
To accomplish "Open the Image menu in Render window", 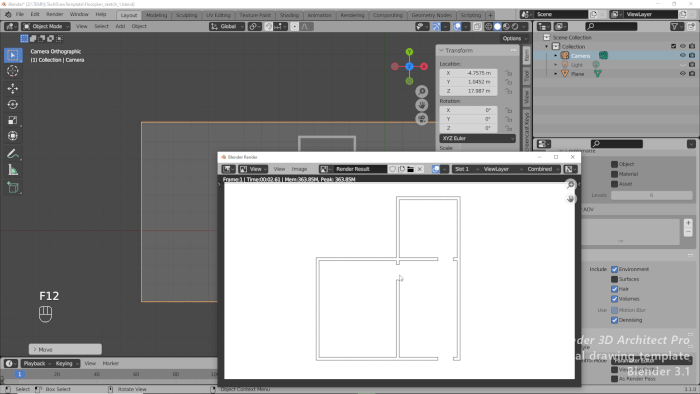I will 299,169.
